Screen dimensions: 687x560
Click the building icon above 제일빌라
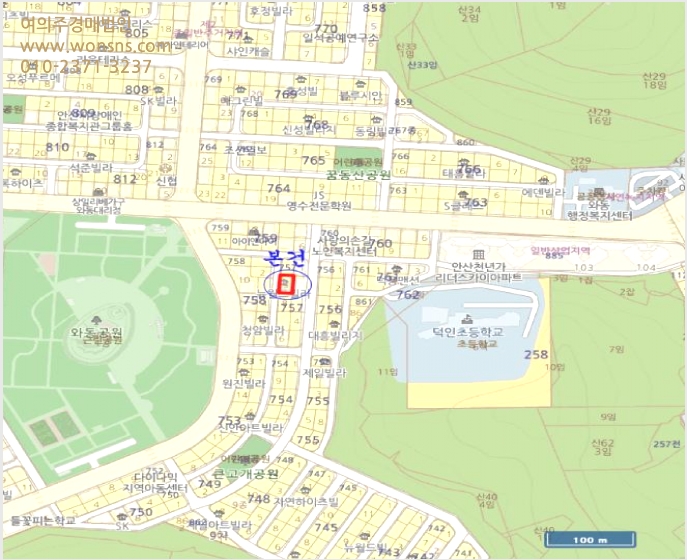(x=325, y=361)
